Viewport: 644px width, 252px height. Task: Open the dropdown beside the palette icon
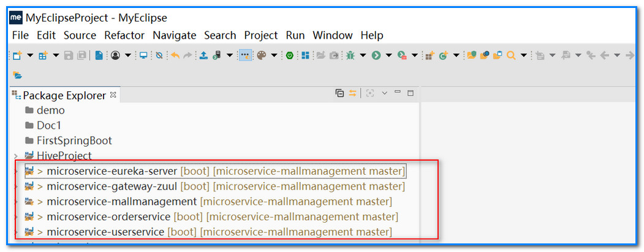click(274, 56)
